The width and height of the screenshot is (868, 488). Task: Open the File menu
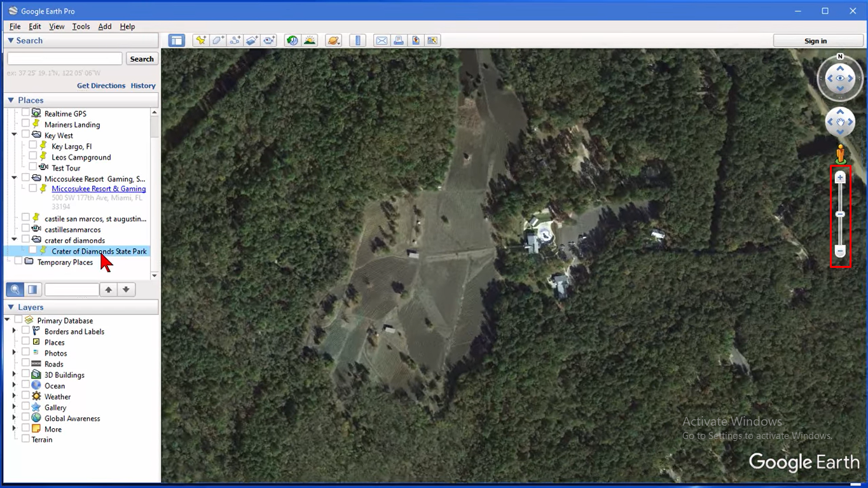pos(15,27)
